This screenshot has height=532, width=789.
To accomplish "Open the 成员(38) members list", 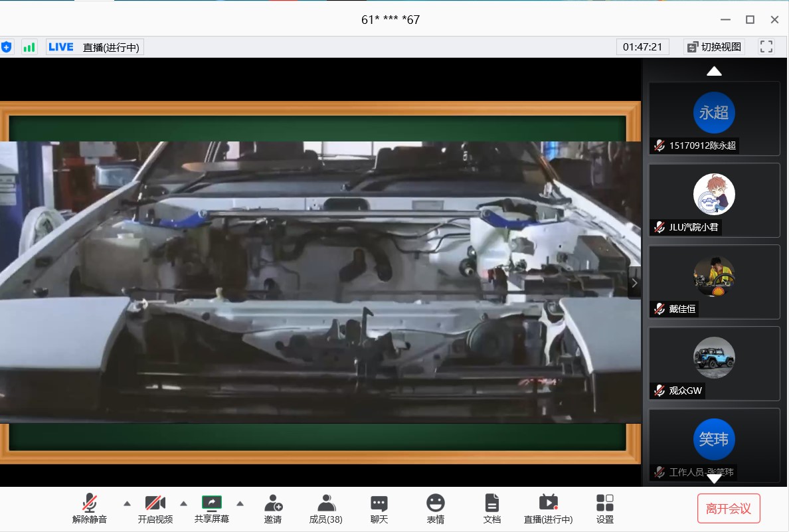I will pyautogui.click(x=325, y=508).
